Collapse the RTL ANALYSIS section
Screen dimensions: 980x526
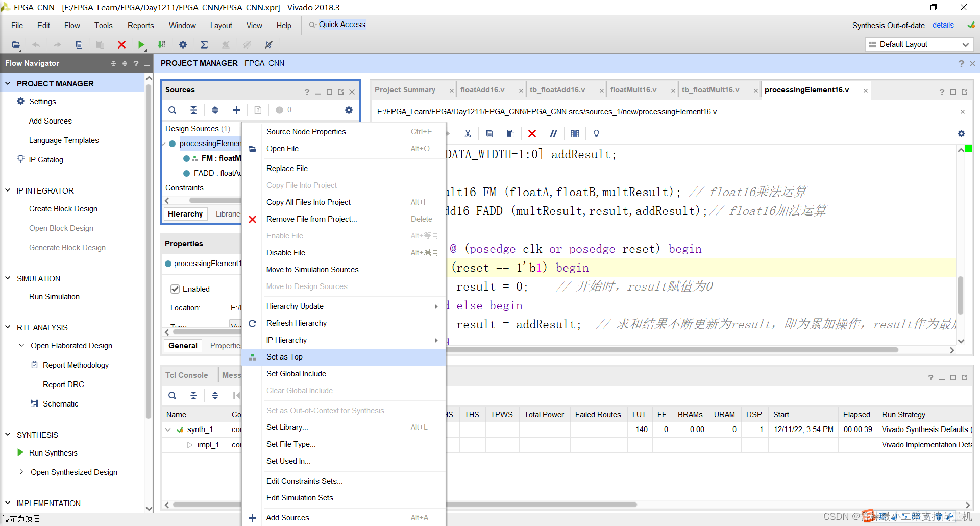pos(8,327)
